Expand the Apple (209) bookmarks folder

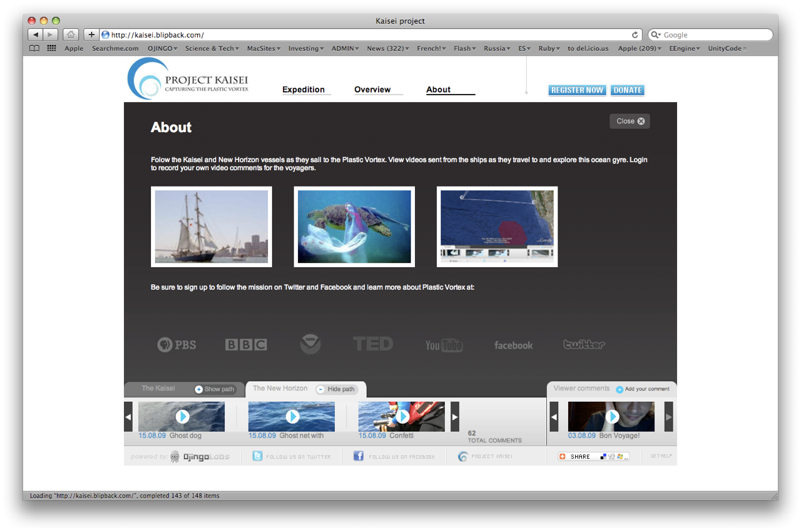640,48
